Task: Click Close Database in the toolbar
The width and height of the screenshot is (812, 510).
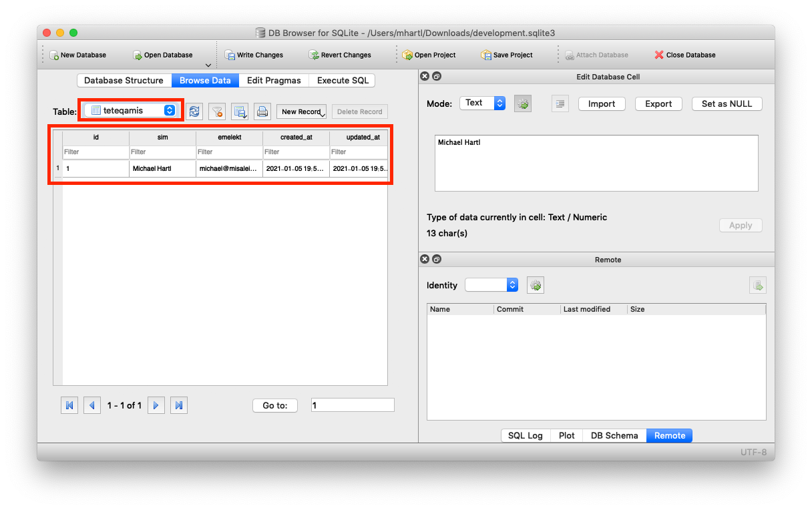Action: (x=684, y=55)
